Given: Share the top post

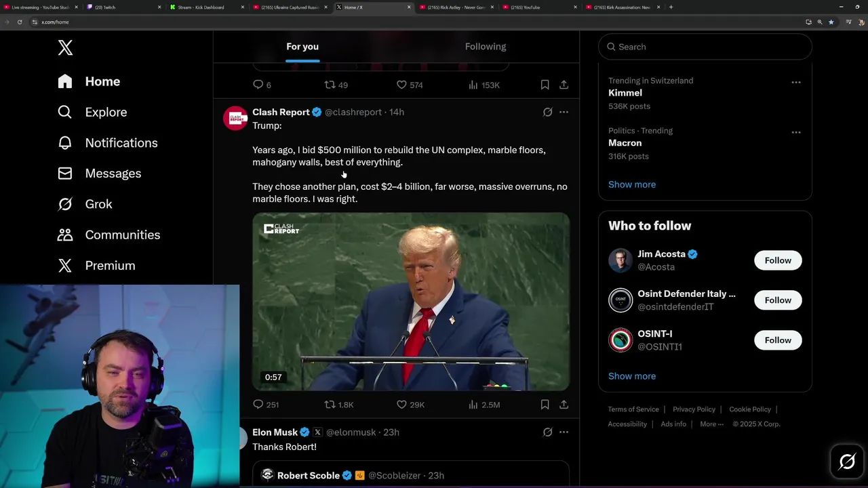Looking at the screenshot, I should [564, 85].
